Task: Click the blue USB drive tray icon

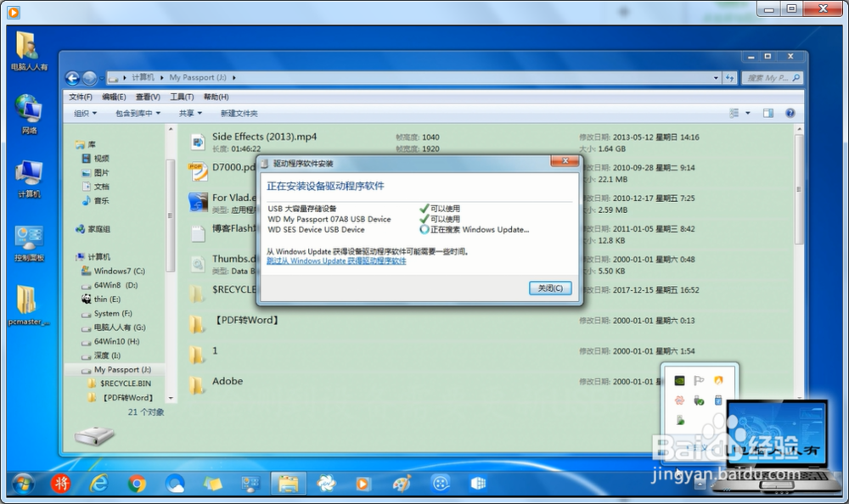Action: coord(718,400)
